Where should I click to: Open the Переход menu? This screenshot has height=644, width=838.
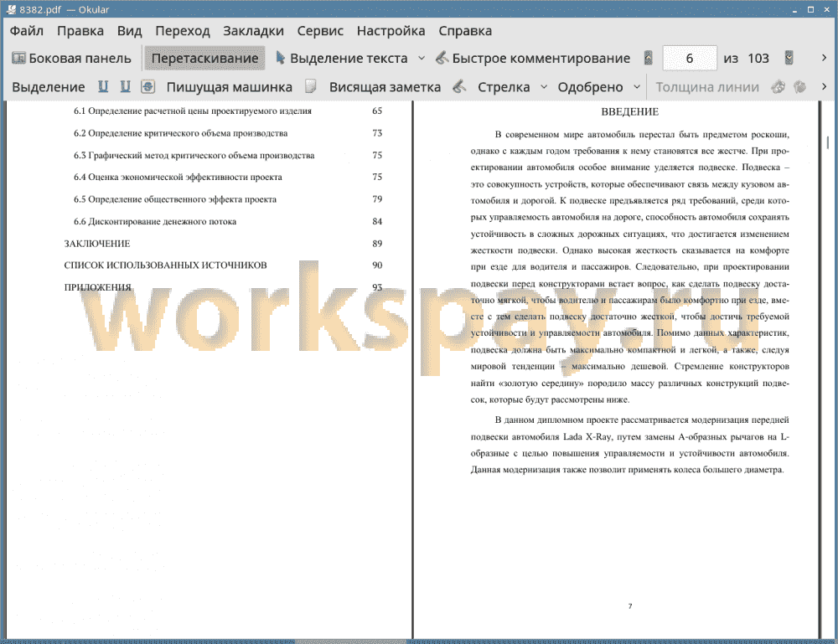tap(182, 31)
